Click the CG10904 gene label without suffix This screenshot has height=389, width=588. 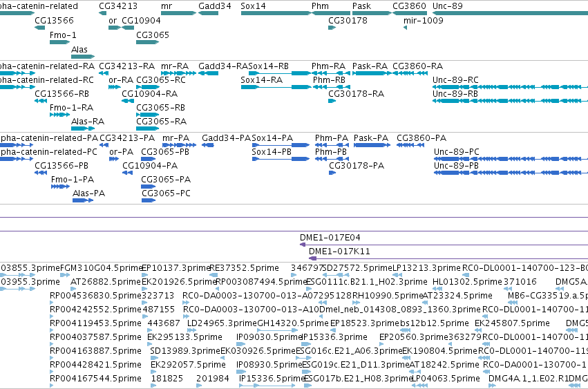142,21
